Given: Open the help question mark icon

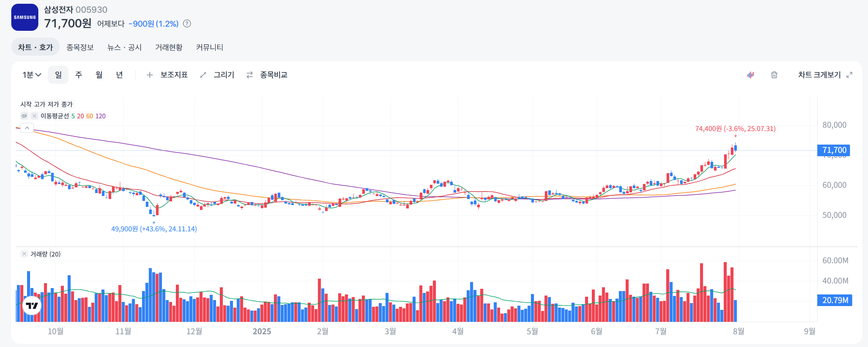Looking at the screenshot, I should [187, 24].
